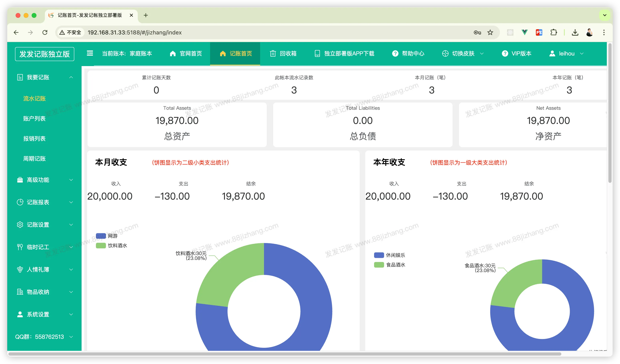
Task: Click the gear icon beside 记账设置
Action: (20, 225)
